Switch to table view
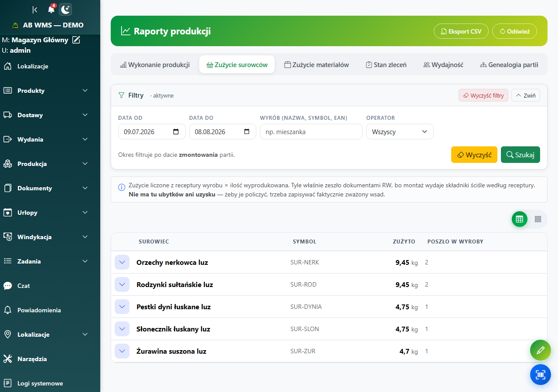 [x=520, y=219]
